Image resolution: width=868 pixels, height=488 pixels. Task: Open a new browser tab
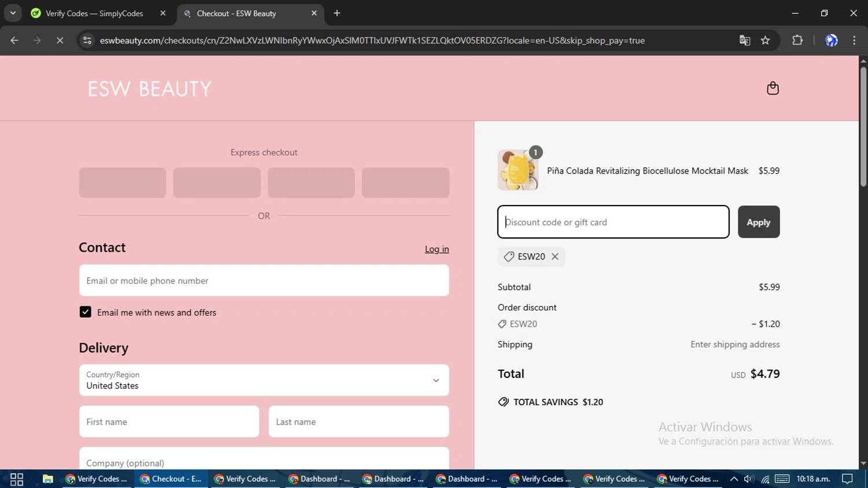point(337,13)
